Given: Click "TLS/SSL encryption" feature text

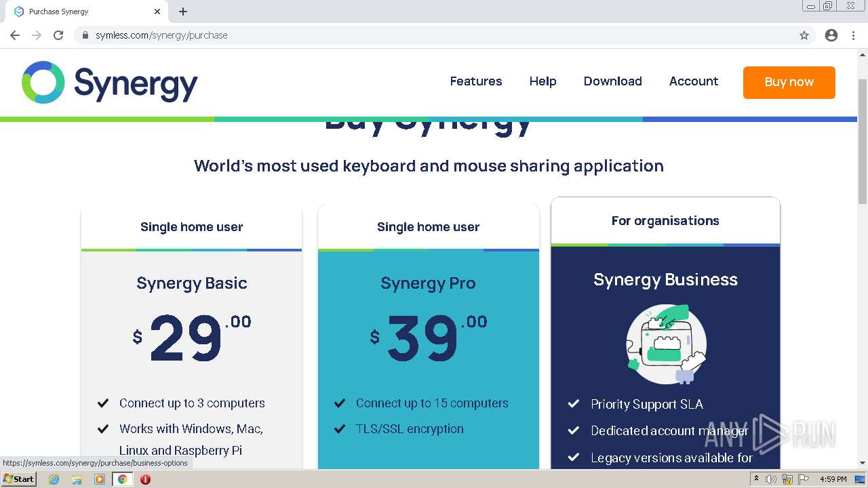Looking at the screenshot, I should point(410,429).
